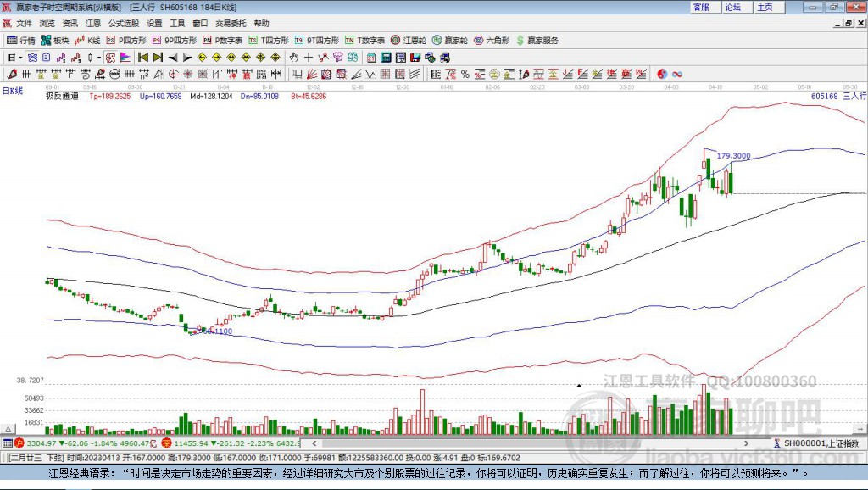Select the hand pan tool

pyautogui.click(x=294, y=57)
